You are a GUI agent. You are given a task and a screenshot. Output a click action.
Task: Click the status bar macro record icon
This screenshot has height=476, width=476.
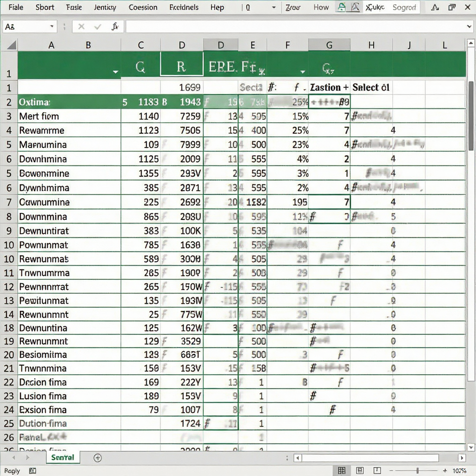point(32,471)
